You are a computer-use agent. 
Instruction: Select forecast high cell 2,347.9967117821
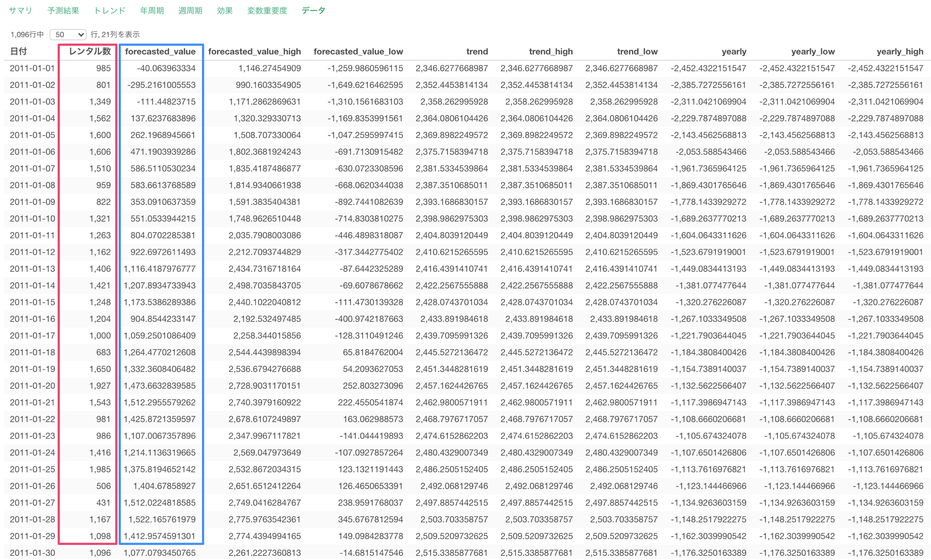tap(265, 436)
